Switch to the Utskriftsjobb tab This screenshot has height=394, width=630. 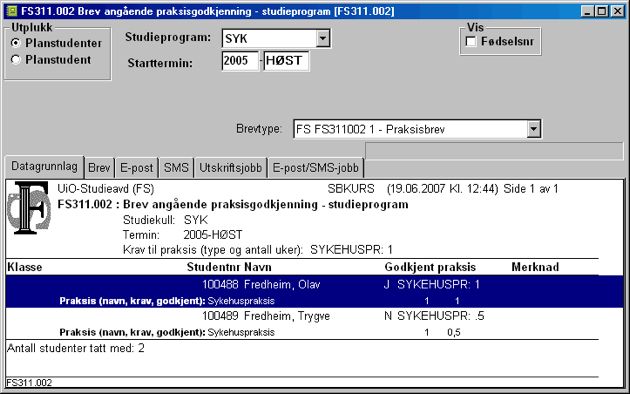coord(231,167)
